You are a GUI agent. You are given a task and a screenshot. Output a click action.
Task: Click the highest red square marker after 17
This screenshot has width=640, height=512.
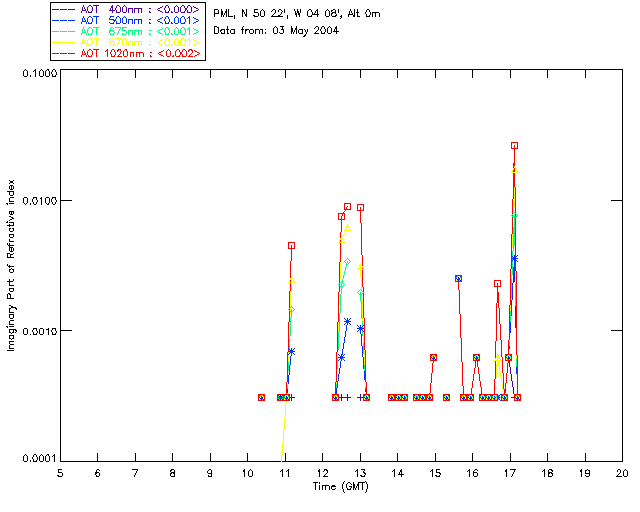pyautogui.click(x=514, y=146)
